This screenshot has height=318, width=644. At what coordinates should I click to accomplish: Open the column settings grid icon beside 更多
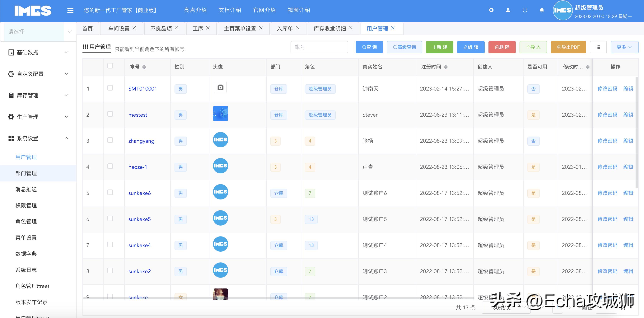(598, 47)
